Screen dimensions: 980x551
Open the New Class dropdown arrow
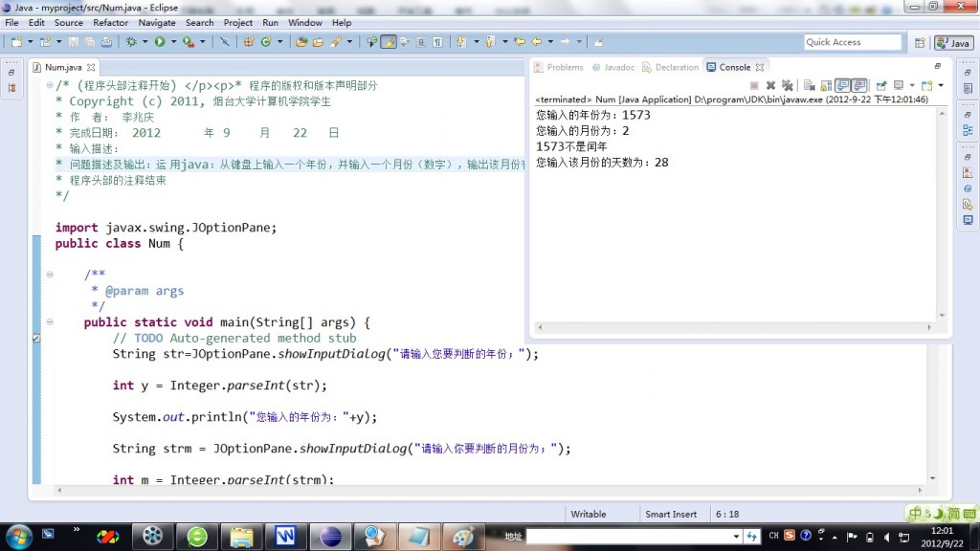pyautogui.click(x=280, y=42)
